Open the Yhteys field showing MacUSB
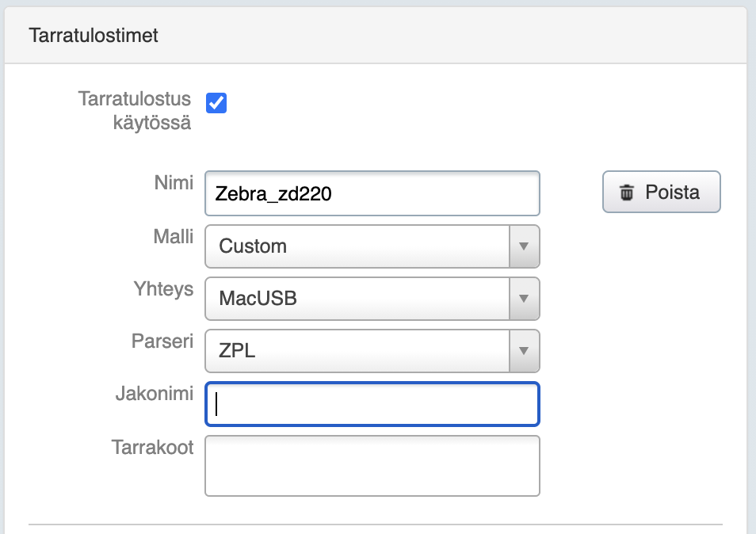This screenshot has width=756, height=534. [x=357, y=299]
